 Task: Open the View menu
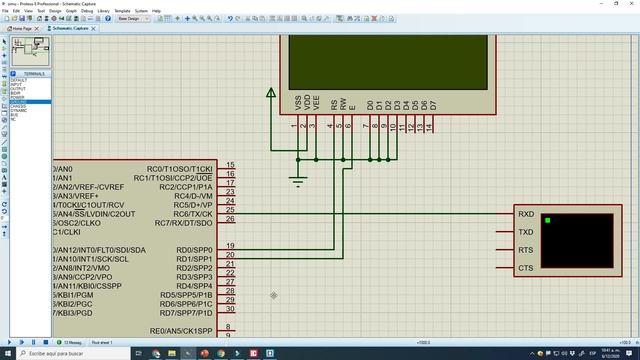28,11
